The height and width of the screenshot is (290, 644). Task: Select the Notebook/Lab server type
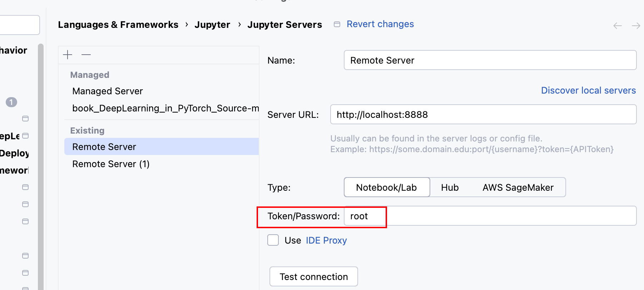[387, 187]
